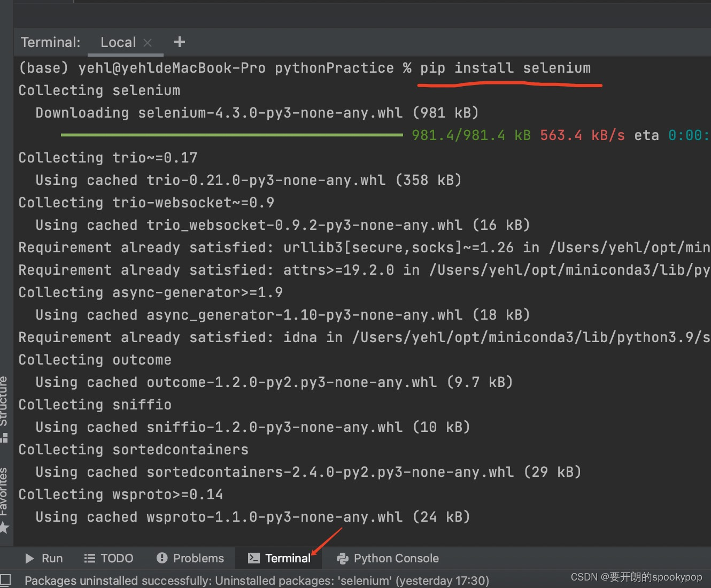This screenshot has height=588, width=711.
Task: Click the 'Using cached trio_websocket-0.9.2' line
Action: 283,225
